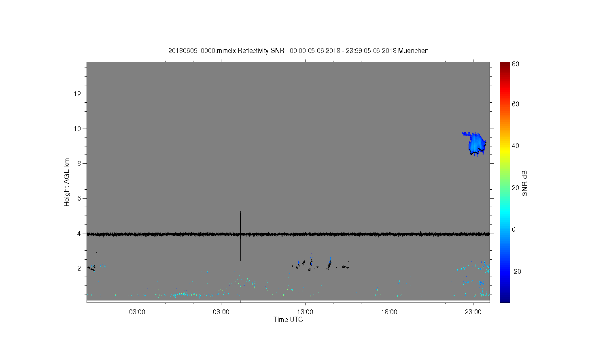Click the colorbar value "0"

[x=514, y=229]
